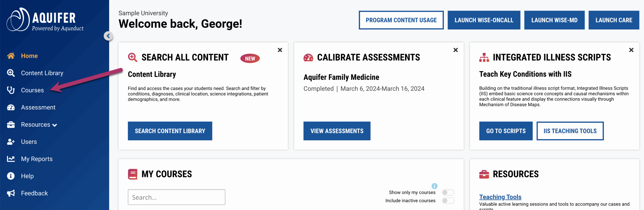The width and height of the screenshot is (644, 210).
Task: Open the Teaching Tools link
Action: pyautogui.click(x=500, y=197)
